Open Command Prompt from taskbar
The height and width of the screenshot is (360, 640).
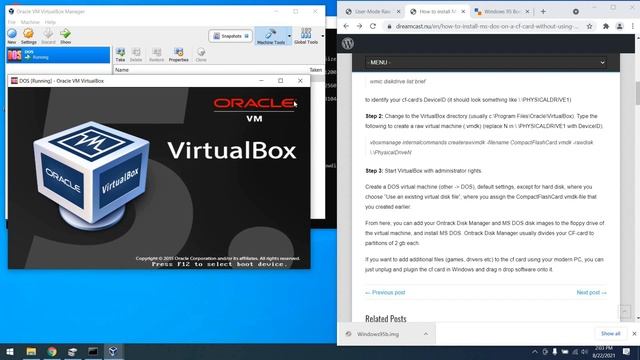click(93, 351)
